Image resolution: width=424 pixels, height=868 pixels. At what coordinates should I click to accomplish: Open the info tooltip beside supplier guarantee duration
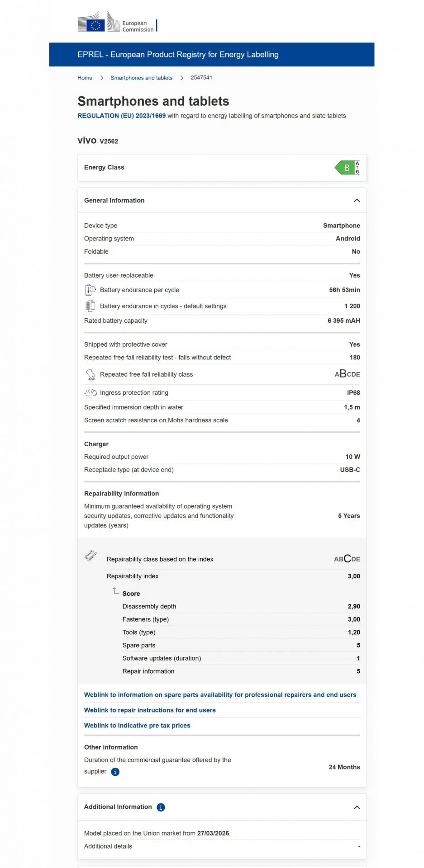115,772
